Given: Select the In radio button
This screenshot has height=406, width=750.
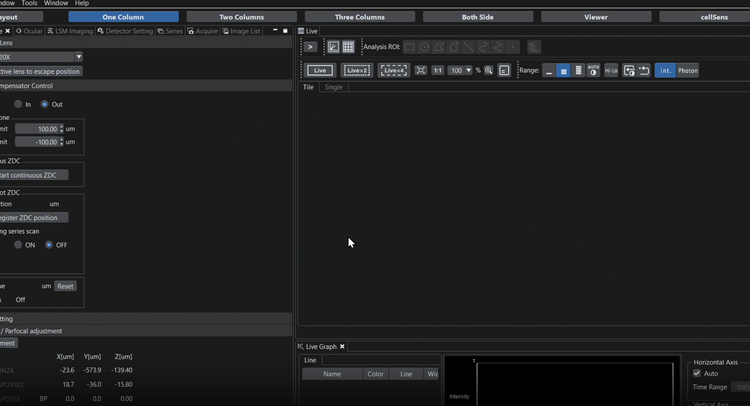Looking at the screenshot, I should coord(18,104).
